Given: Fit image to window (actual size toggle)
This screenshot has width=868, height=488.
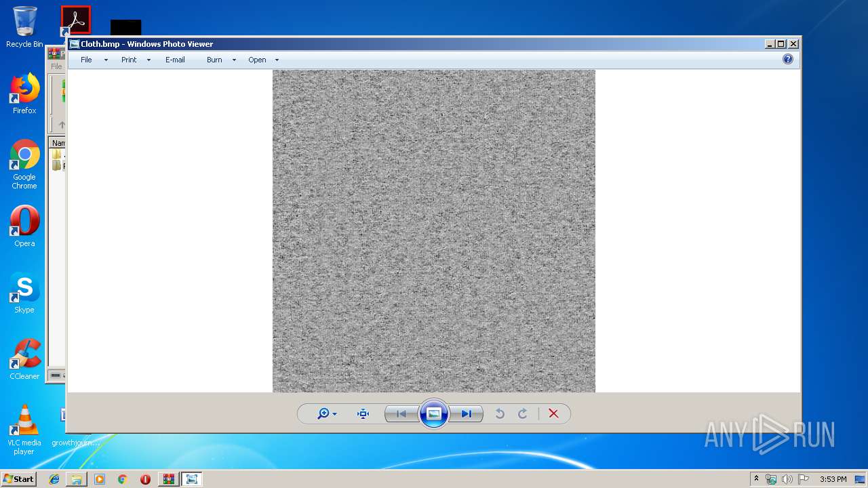Looking at the screenshot, I should (x=363, y=413).
